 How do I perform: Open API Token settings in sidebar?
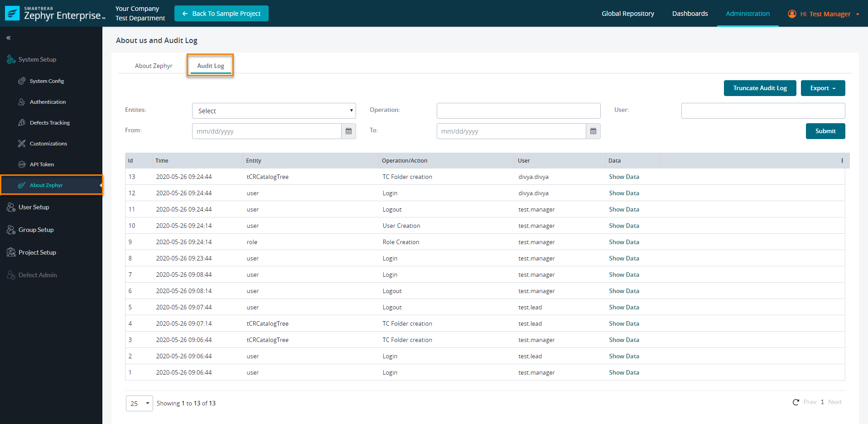[x=42, y=164]
